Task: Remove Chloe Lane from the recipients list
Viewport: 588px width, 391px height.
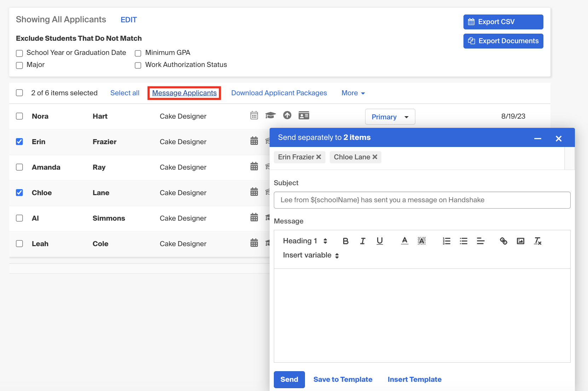Action: [375, 157]
